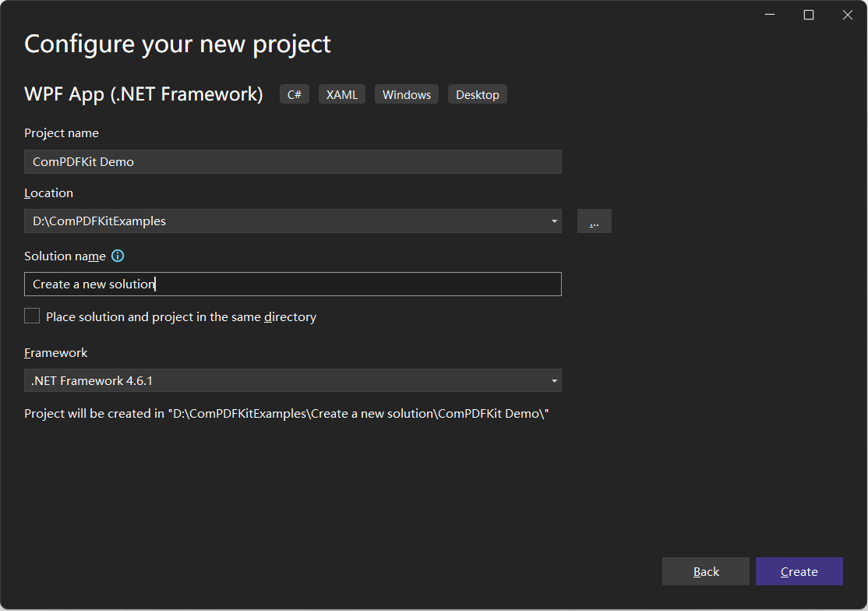Click the Project name label

(x=62, y=132)
